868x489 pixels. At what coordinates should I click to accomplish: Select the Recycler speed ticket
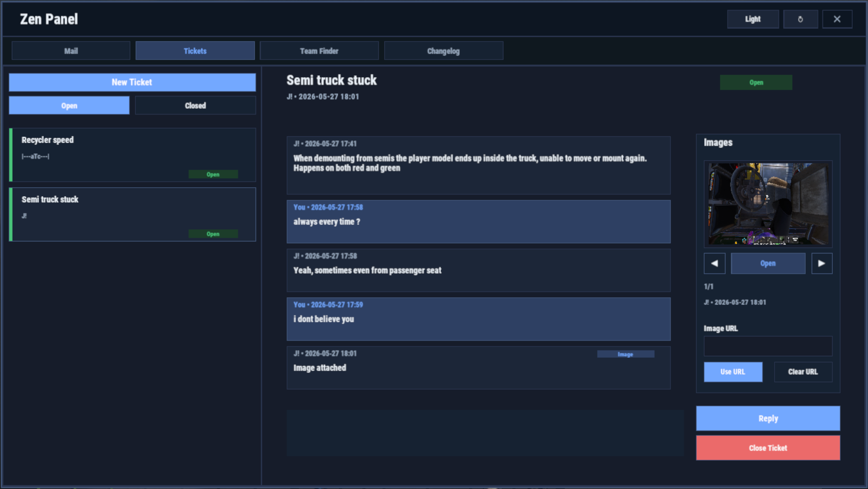tap(133, 155)
